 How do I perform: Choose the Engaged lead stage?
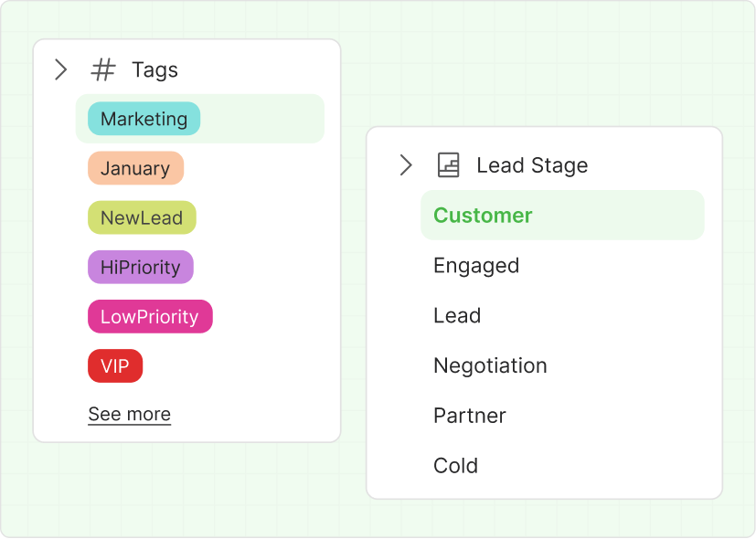pos(476,266)
